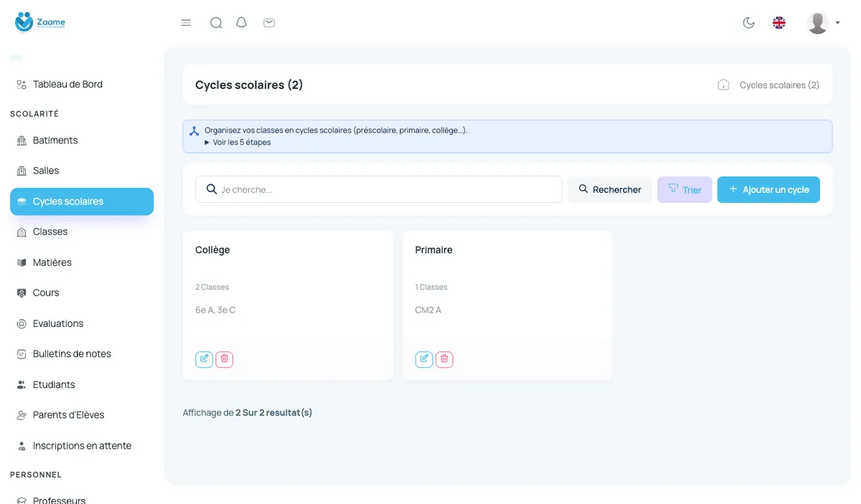Viewport: 861px width, 504px height.
Task: Click the search magnifier inside the field
Action: tap(212, 189)
